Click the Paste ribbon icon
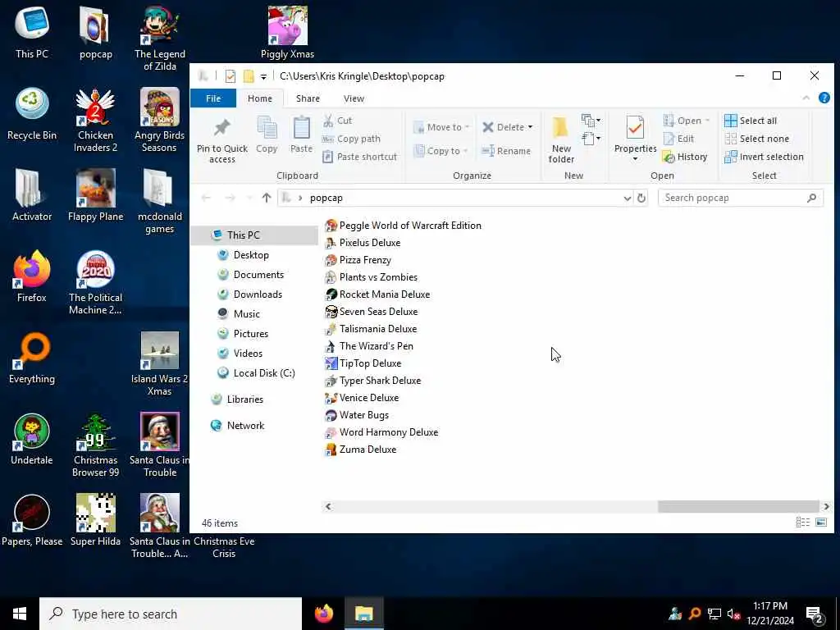This screenshot has height=630, width=840. 301,129
